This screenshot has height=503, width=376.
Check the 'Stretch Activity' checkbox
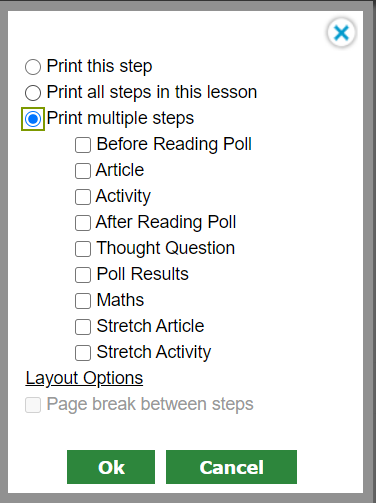83,353
